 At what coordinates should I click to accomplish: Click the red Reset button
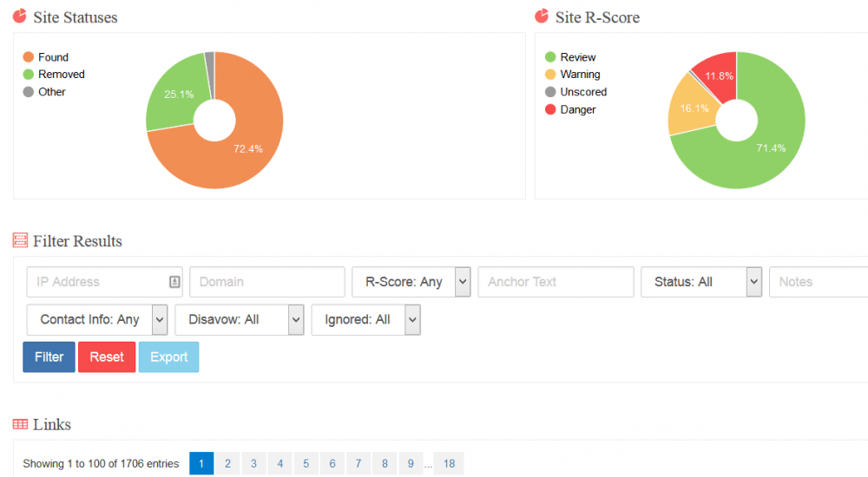[x=107, y=357]
